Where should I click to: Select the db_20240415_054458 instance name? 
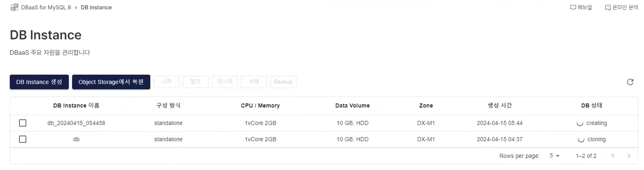coord(76,123)
